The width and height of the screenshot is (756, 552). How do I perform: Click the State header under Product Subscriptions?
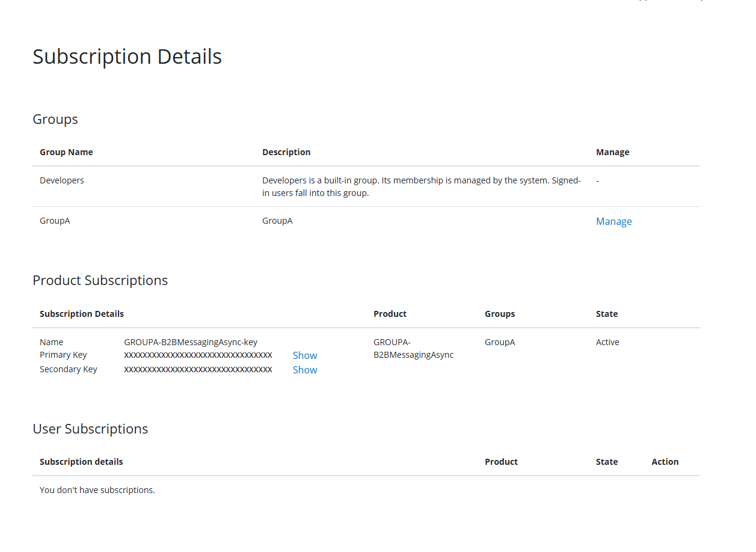[607, 314]
